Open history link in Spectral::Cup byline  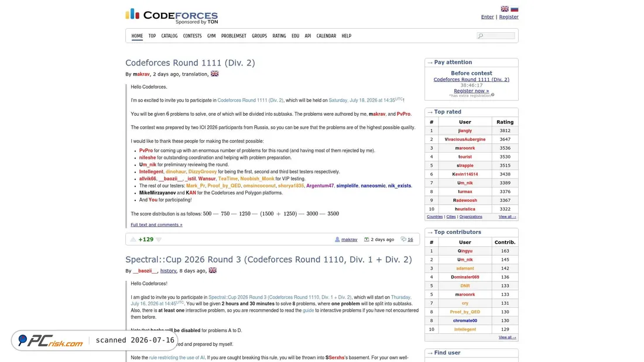(168, 271)
